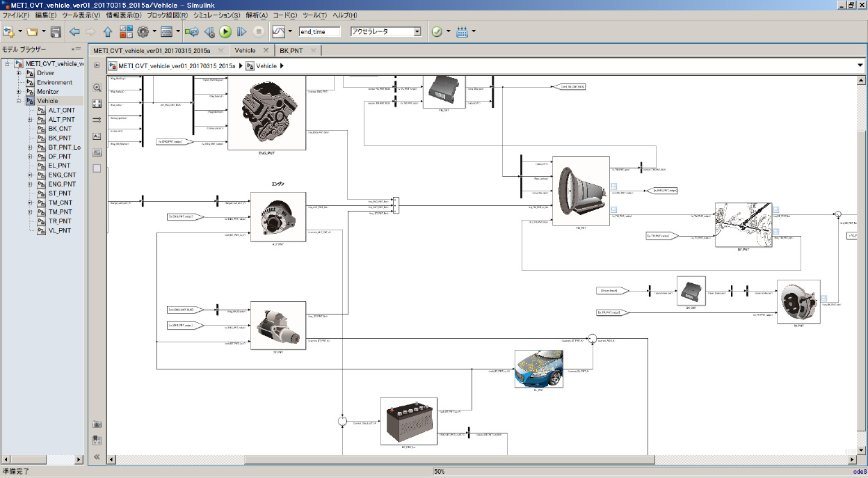Click the Update Diagram toolbar icon
This screenshot has height=478, width=868.
click(193, 31)
